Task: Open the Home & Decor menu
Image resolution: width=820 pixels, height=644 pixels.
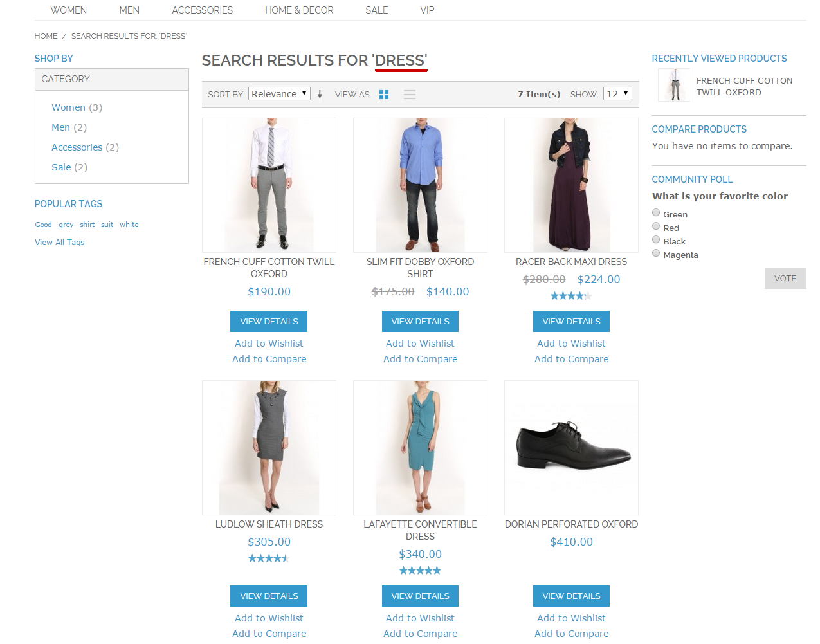Action: pyautogui.click(x=299, y=10)
